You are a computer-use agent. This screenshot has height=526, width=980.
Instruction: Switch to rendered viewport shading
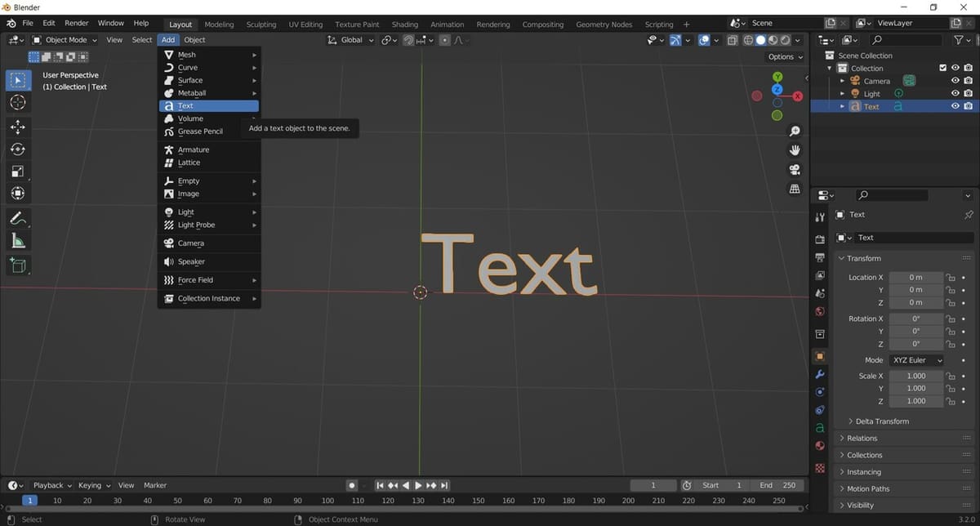point(785,40)
